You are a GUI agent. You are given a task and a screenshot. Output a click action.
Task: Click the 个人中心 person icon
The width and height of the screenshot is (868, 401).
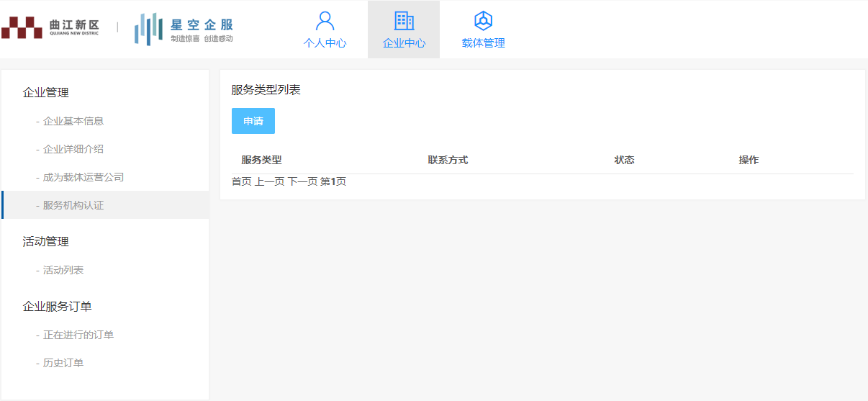click(x=325, y=20)
